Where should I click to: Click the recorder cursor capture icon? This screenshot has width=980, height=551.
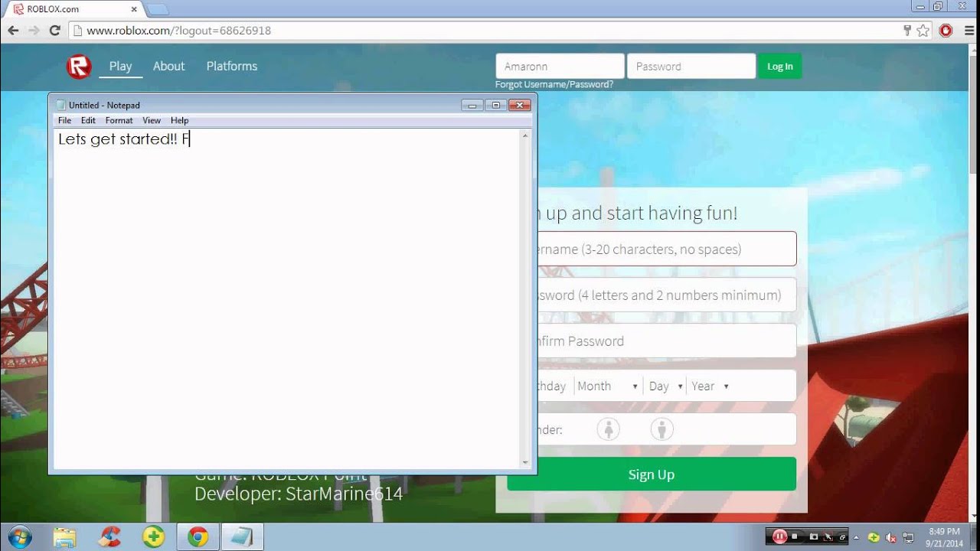(x=828, y=536)
